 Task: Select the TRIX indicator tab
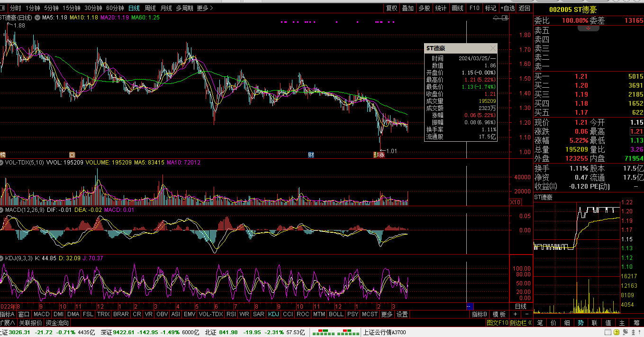[104, 314]
